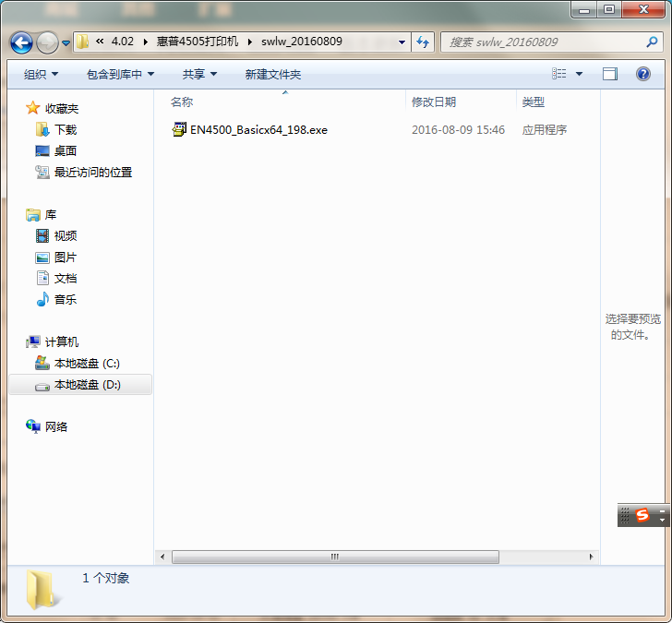Click the magnifier search icon
The height and width of the screenshot is (623, 672).
(x=652, y=42)
